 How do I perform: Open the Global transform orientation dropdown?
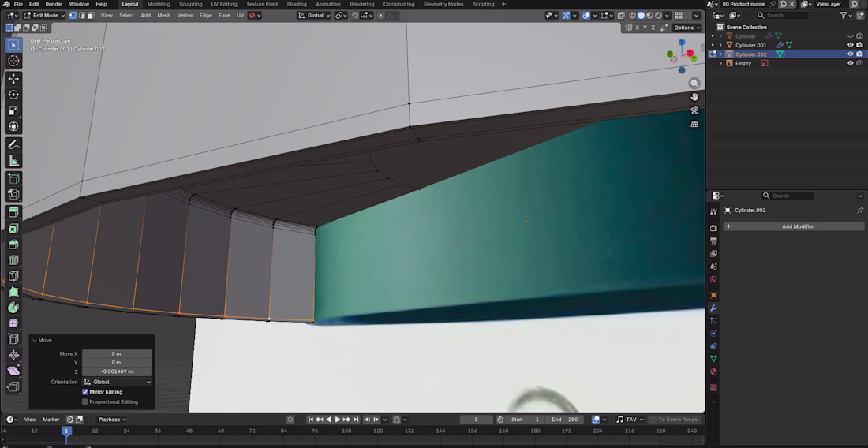314,16
